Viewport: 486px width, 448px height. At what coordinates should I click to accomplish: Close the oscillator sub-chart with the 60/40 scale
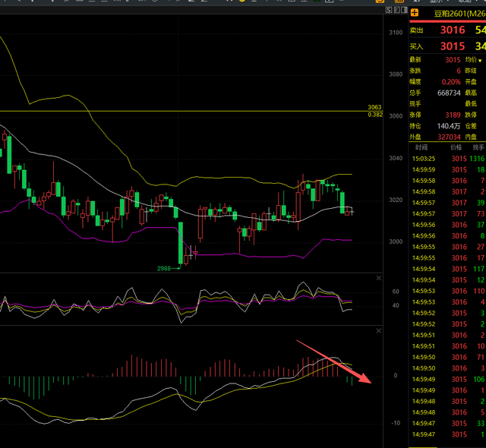pos(379,278)
